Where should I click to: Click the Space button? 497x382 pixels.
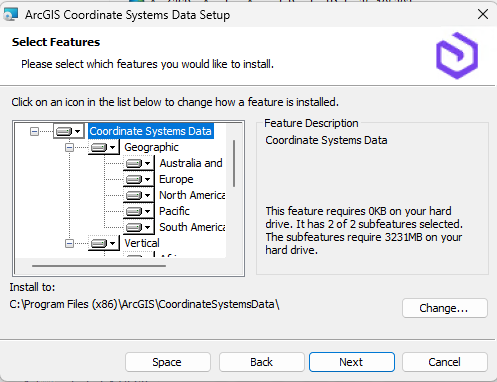[168, 362]
